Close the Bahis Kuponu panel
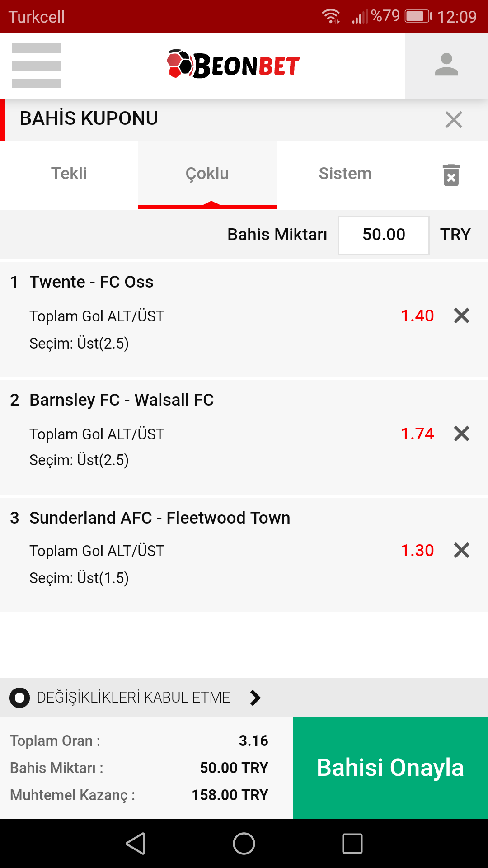This screenshot has width=488, height=868. point(454,120)
